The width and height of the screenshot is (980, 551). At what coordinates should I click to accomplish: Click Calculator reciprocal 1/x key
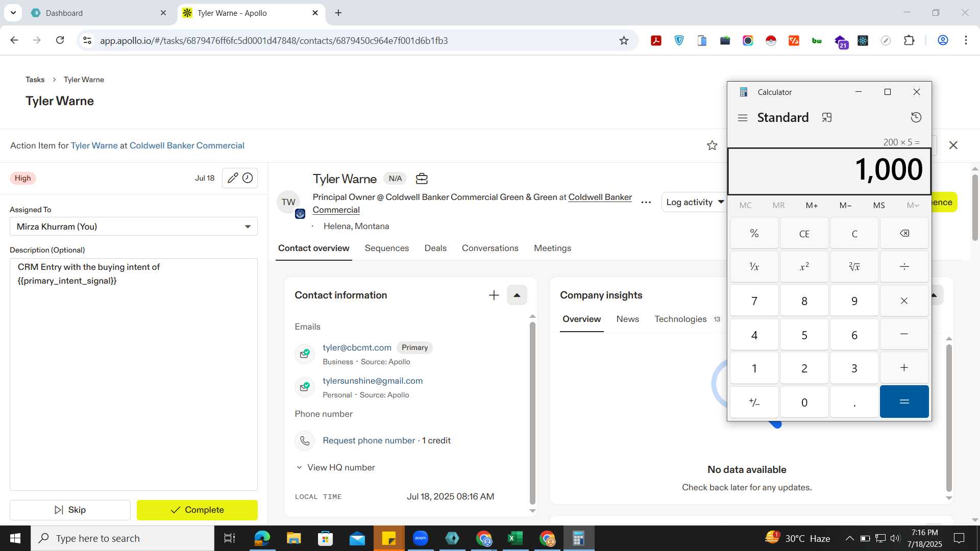(x=754, y=266)
